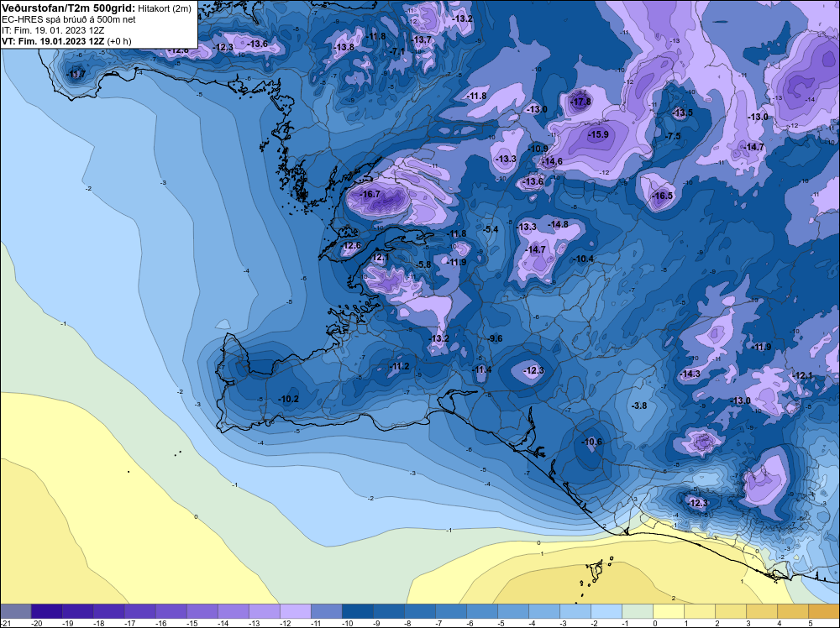Select the -10.9 temperature value
840x628 pixels.
(x=538, y=149)
